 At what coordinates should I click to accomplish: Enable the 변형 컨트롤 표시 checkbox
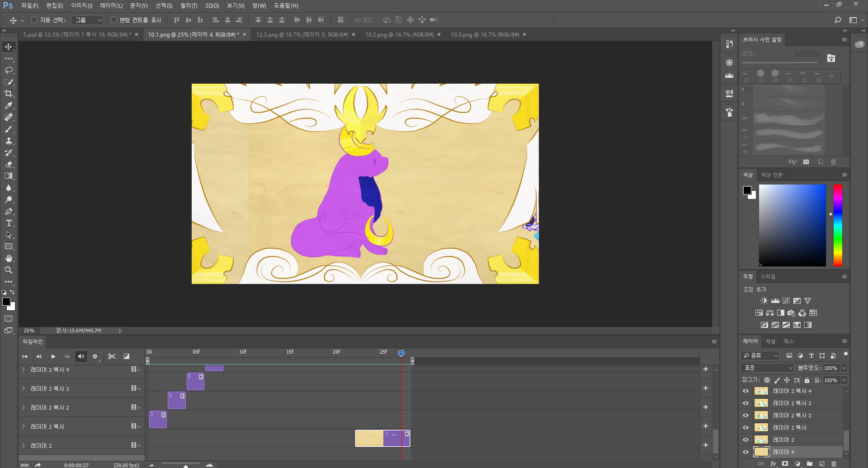[x=113, y=20]
